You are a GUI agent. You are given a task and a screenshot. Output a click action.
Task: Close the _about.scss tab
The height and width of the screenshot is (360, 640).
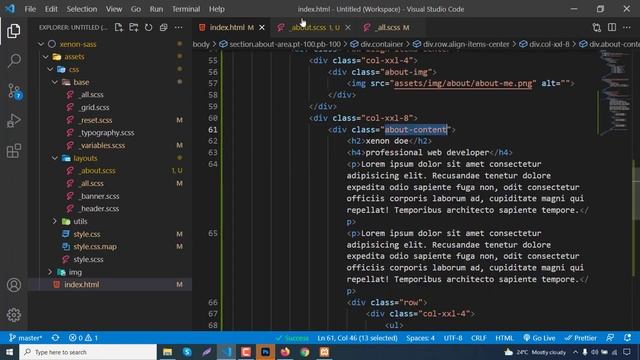point(348,27)
